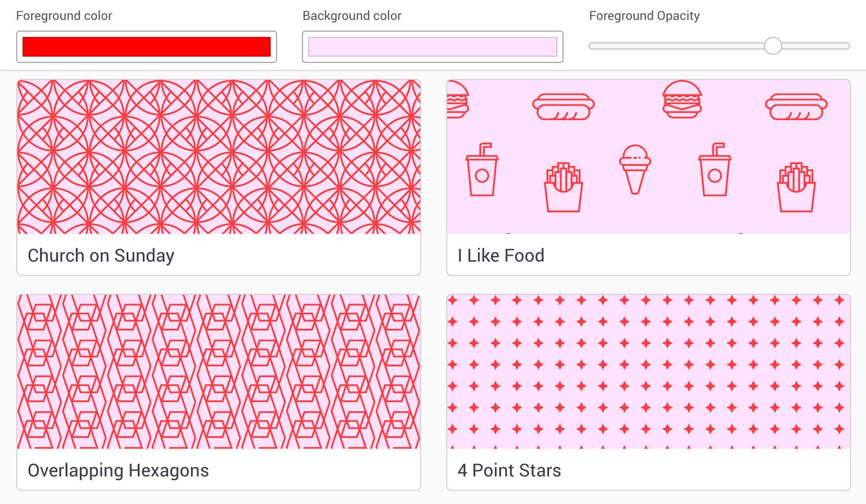Click the soda cup icon beside ice cream
Image resolution: width=866 pixels, height=504 pixels.
(715, 170)
